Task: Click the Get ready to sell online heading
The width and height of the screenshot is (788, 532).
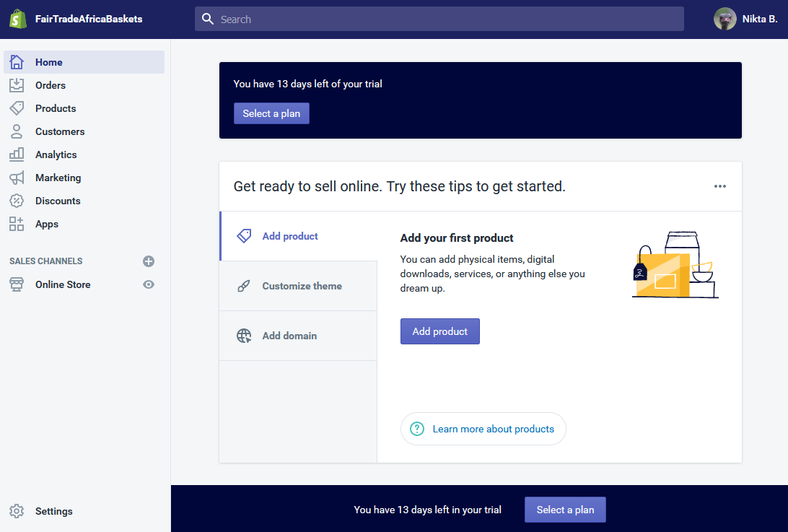Action: point(400,186)
